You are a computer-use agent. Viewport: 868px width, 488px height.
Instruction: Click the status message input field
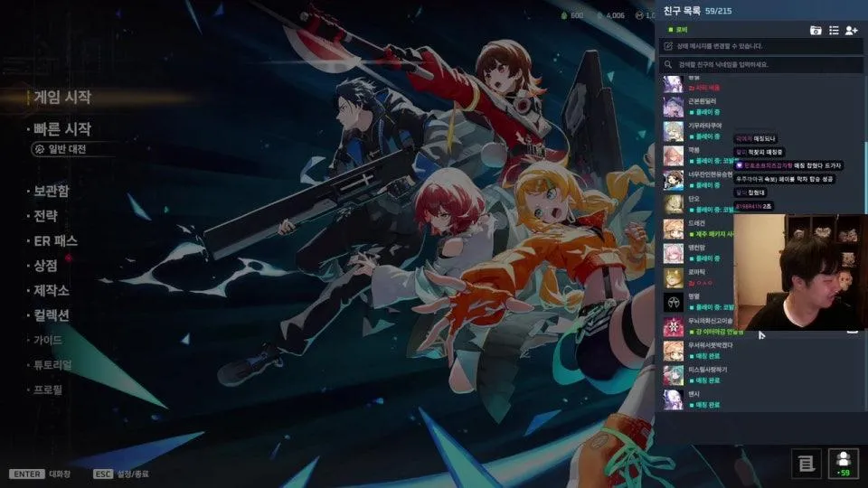click(x=761, y=46)
